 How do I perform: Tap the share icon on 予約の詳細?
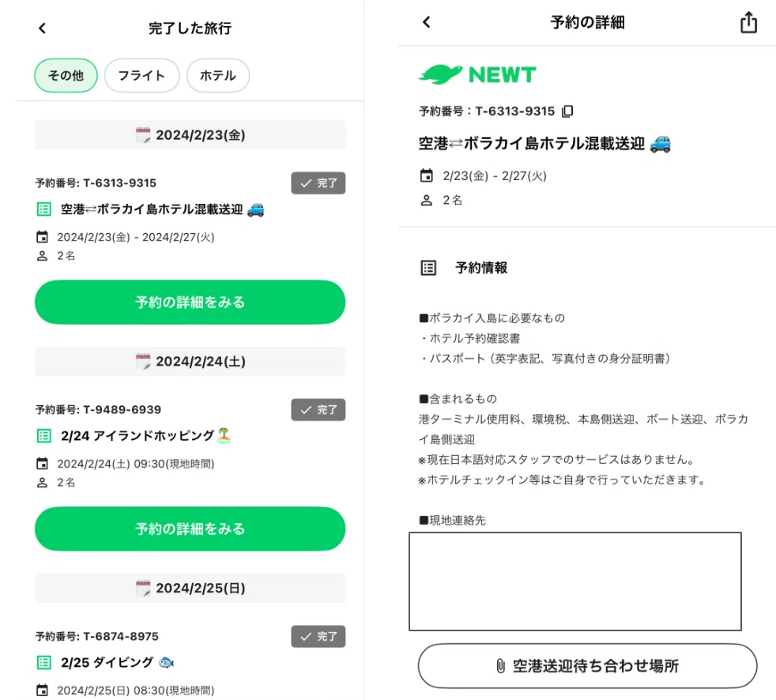coord(748,22)
